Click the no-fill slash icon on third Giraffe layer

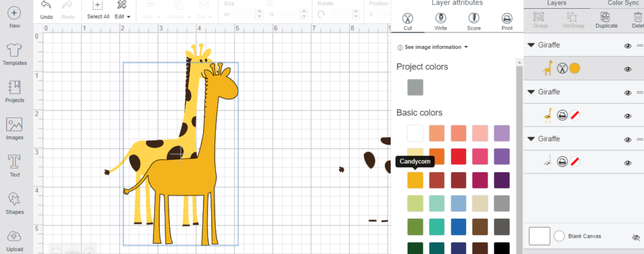575,162
